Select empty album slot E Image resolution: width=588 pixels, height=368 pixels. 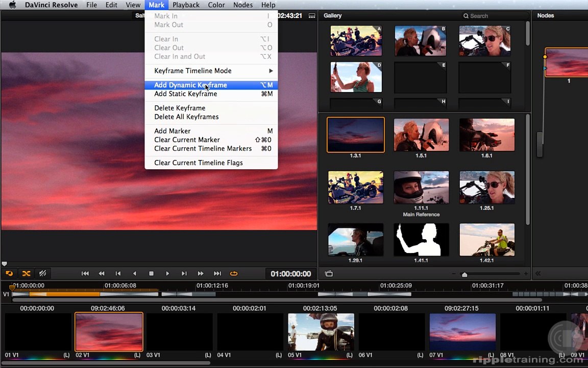[421, 77]
